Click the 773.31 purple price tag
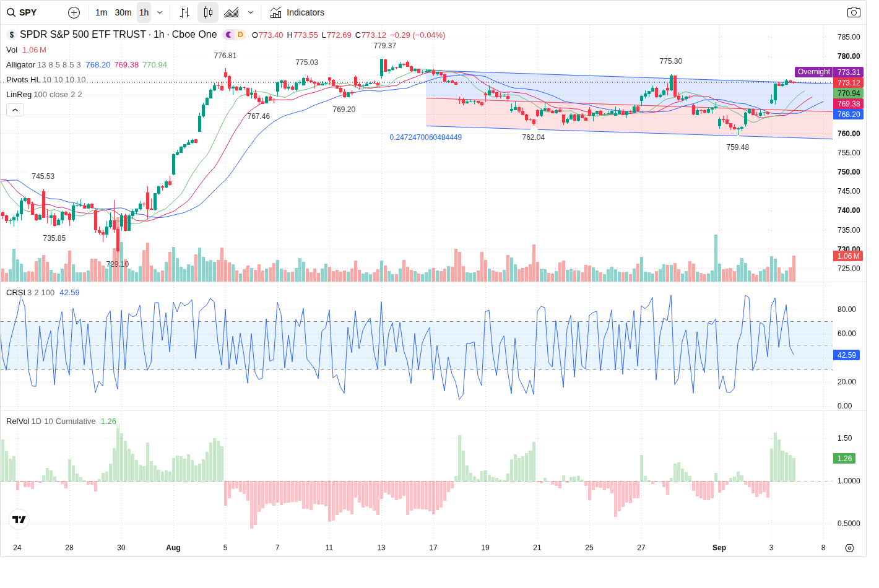 [849, 72]
